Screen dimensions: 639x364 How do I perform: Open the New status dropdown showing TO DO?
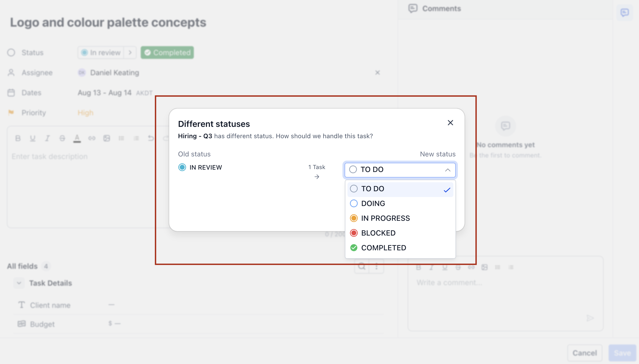(400, 170)
